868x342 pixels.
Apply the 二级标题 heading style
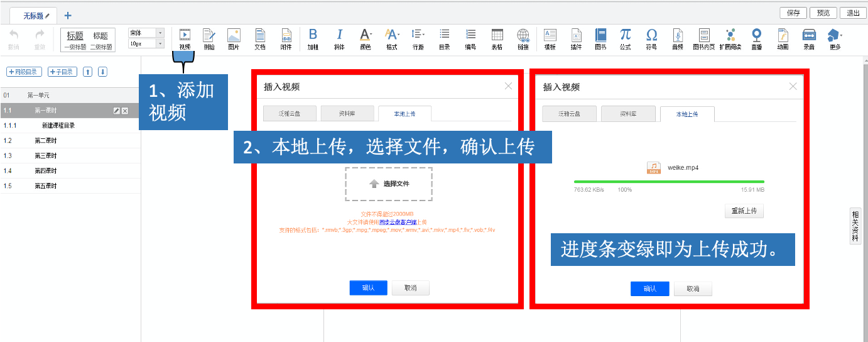click(100, 40)
